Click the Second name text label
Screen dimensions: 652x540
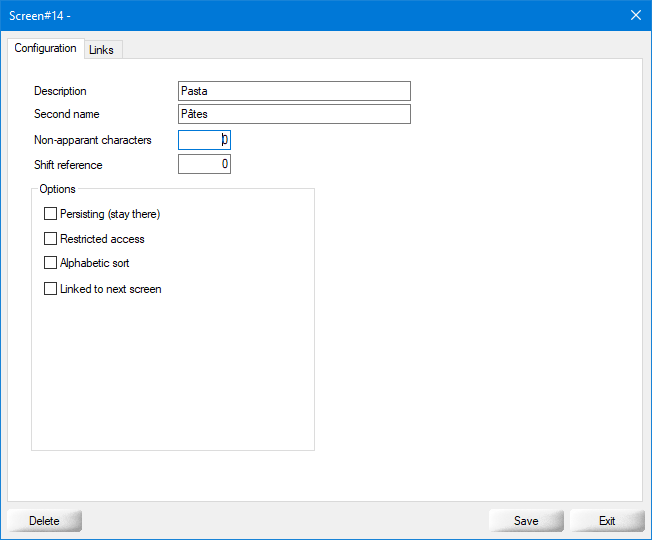66,114
